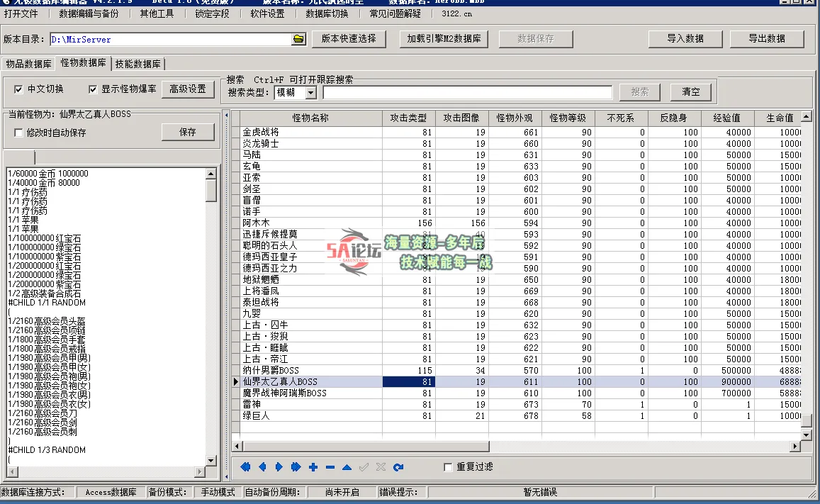
Task: Go to previous record navigator arrow
Action: pos(262,467)
